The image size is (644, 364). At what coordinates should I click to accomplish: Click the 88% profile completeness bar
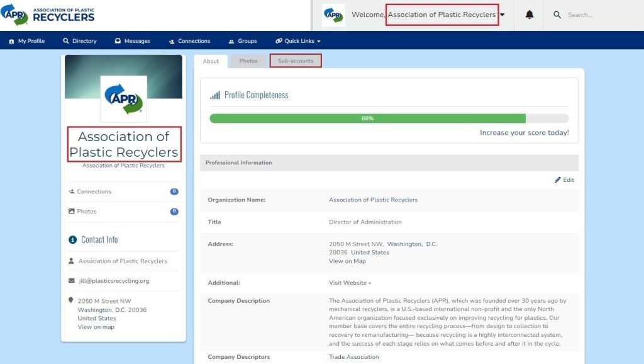click(x=389, y=118)
